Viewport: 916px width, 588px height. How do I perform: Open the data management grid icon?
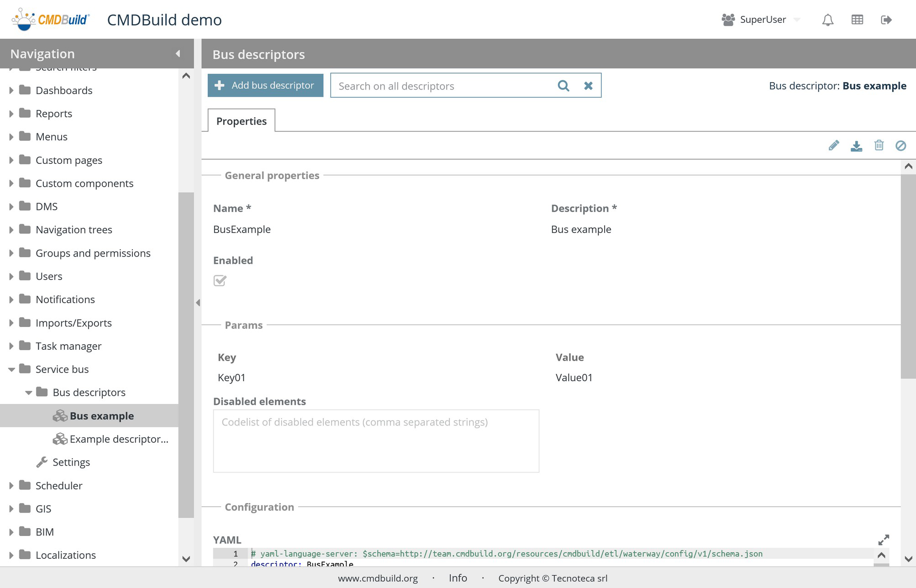tap(857, 20)
